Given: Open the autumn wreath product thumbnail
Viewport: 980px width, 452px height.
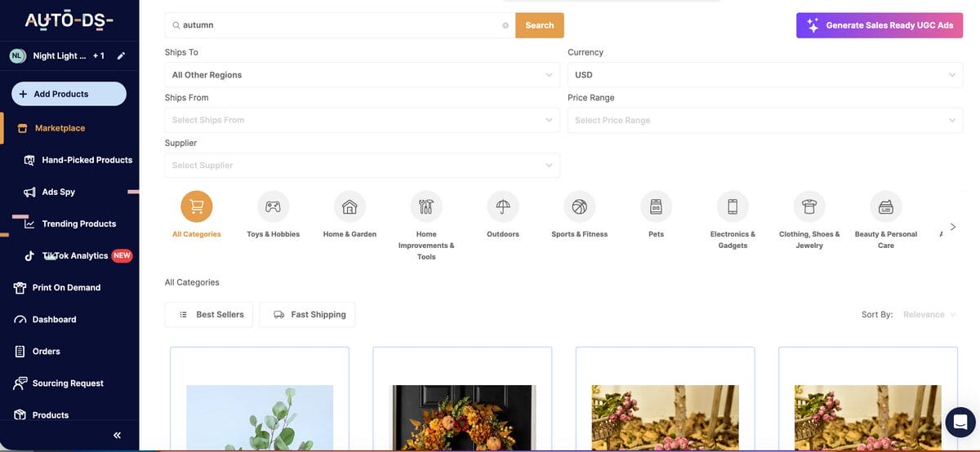Looking at the screenshot, I should (x=464, y=417).
